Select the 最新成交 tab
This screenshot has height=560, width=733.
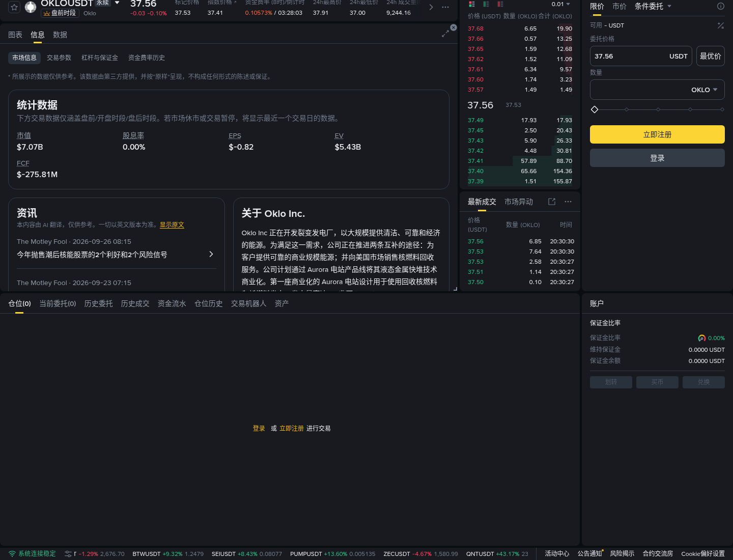coord(482,202)
